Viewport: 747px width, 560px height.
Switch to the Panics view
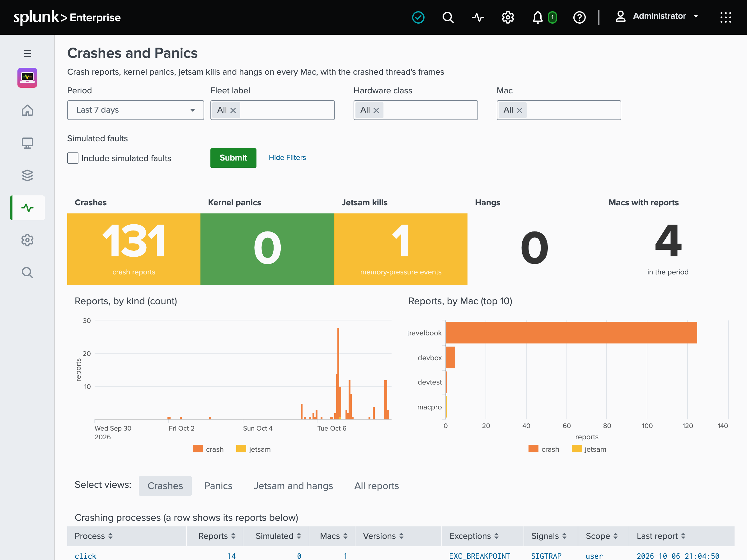pyautogui.click(x=218, y=486)
